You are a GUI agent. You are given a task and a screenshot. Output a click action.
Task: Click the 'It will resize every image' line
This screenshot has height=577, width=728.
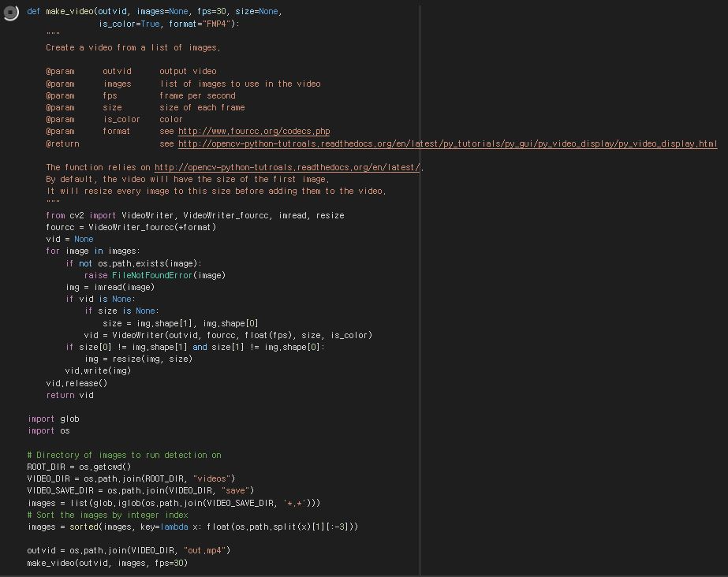click(x=216, y=191)
